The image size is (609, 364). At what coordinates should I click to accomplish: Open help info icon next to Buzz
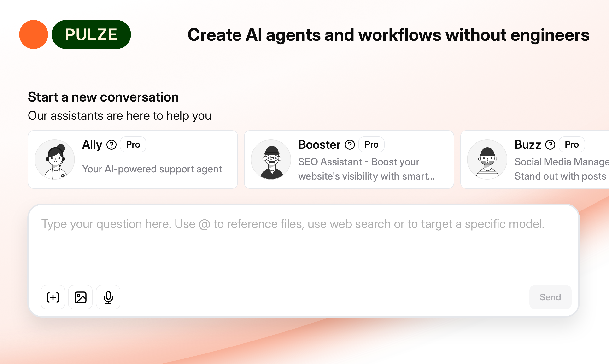[x=550, y=145]
